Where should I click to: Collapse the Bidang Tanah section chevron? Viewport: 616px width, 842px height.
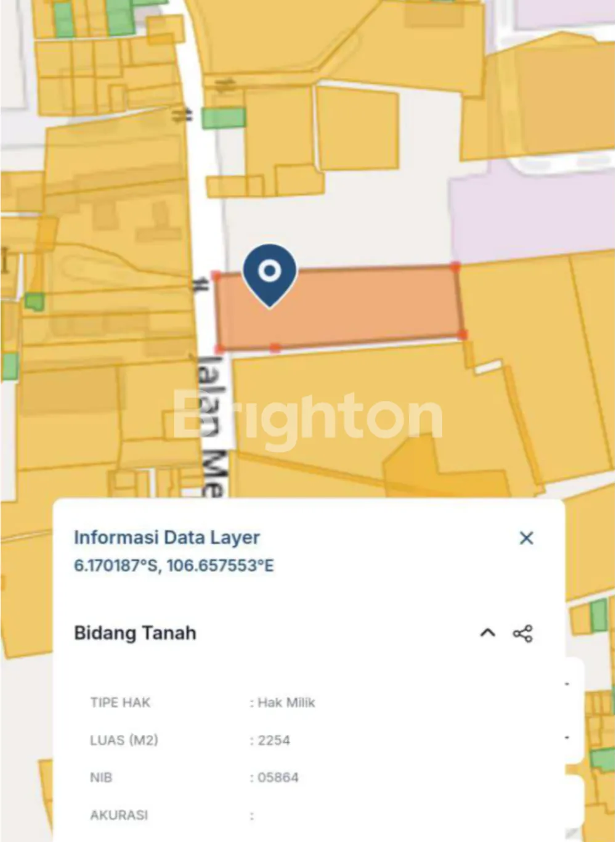pyautogui.click(x=488, y=633)
